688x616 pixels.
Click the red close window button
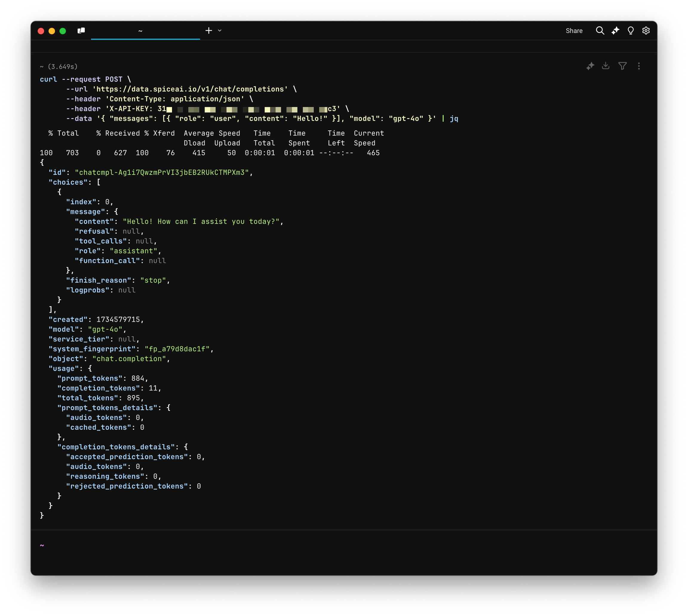click(x=41, y=31)
